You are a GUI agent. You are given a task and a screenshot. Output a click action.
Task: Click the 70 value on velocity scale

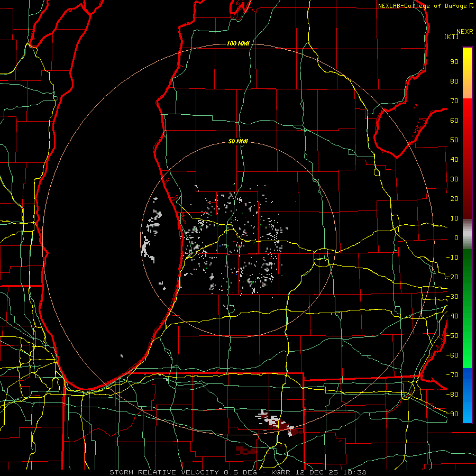tap(454, 101)
